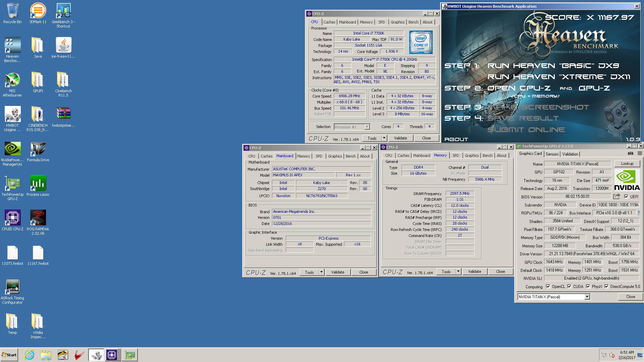Toggle the CUDA checkbox in GPU-Z

point(569,287)
